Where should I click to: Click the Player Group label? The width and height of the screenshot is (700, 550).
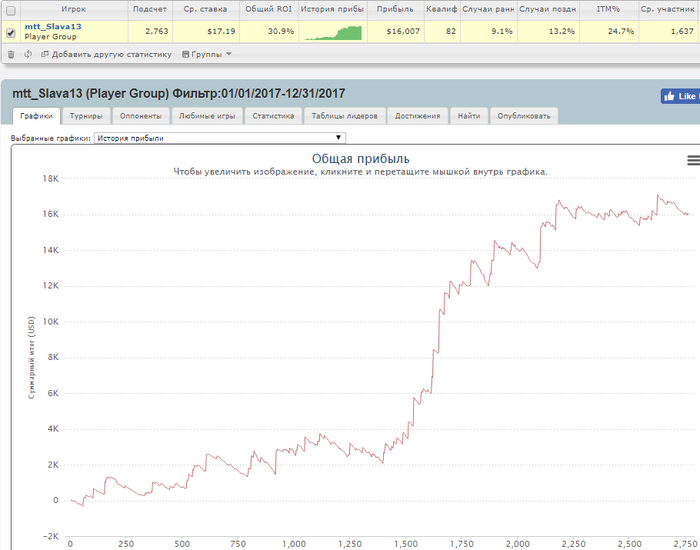pos(50,37)
